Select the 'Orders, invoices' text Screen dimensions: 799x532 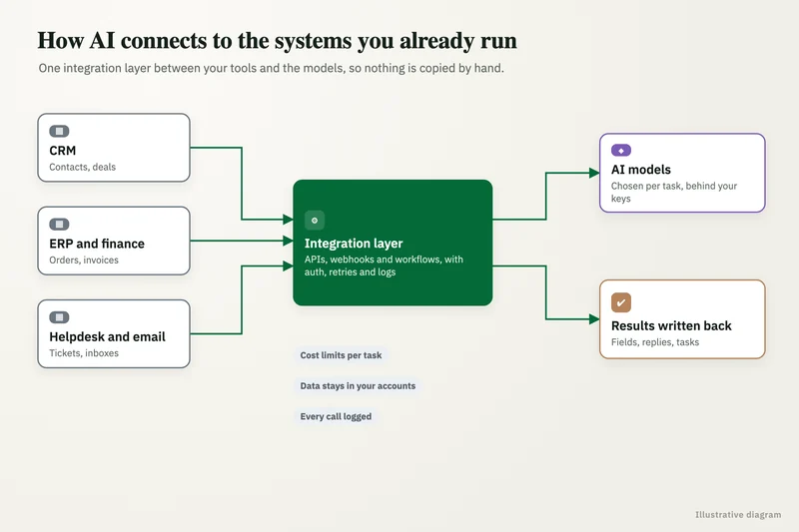[84, 261]
